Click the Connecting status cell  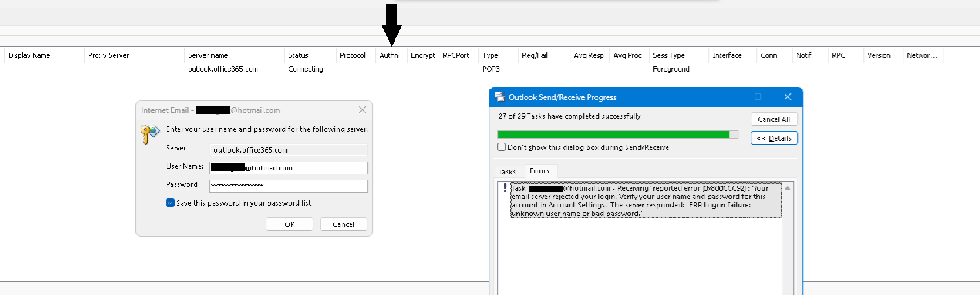tap(305, 69)
